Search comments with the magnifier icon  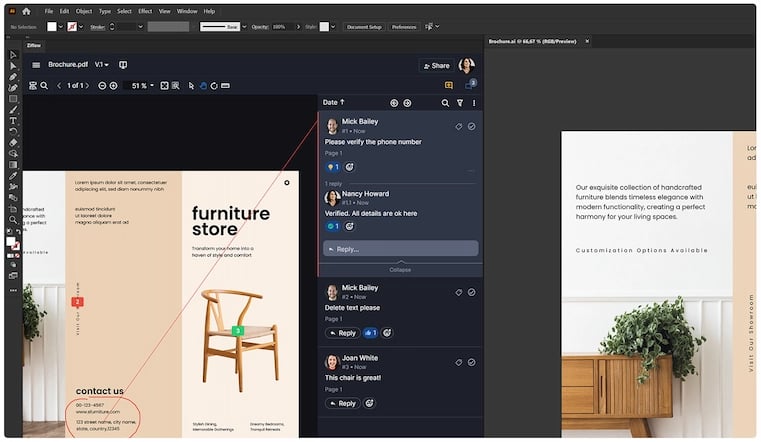pos(445,103)
